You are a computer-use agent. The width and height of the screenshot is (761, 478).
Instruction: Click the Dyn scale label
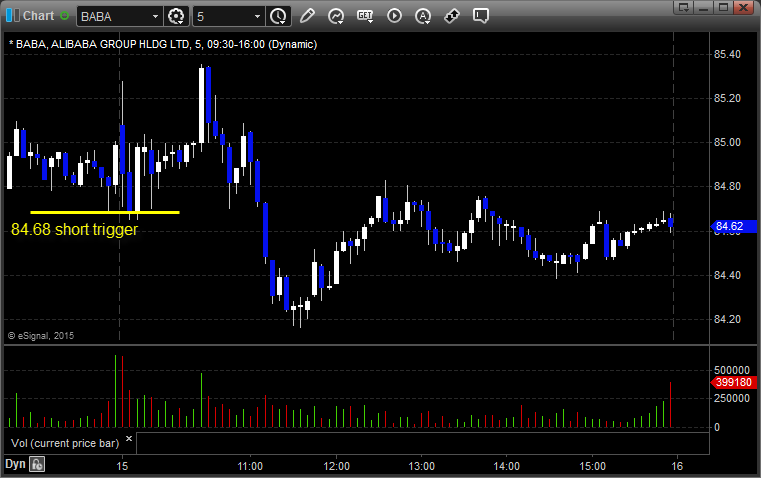coord(15,464)
